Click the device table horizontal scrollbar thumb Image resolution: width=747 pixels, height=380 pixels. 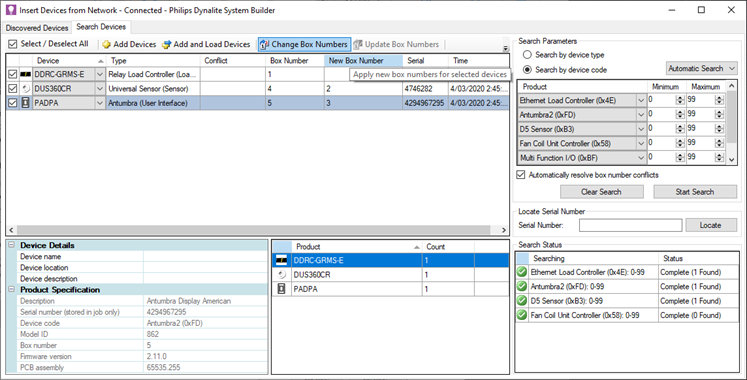click(x=253, y=230)
